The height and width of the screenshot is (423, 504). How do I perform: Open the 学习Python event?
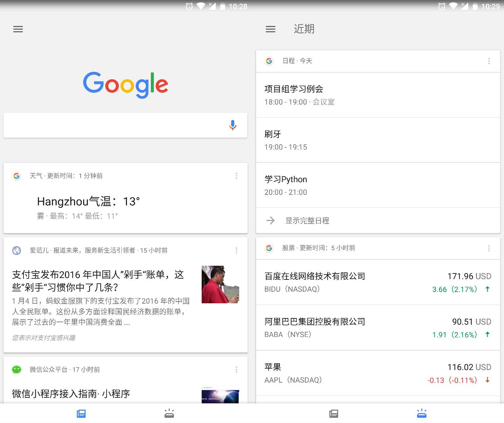click(x=378, y=185)
